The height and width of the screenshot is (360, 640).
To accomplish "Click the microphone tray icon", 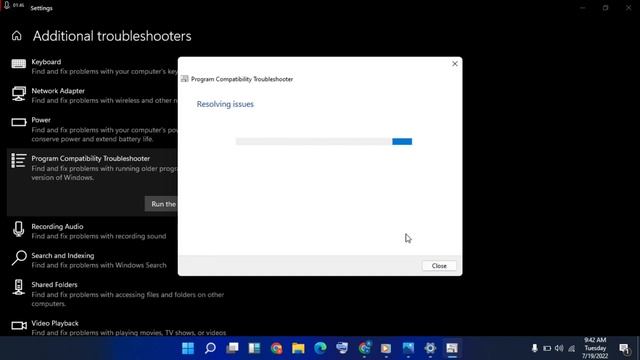I will [535, 348].
